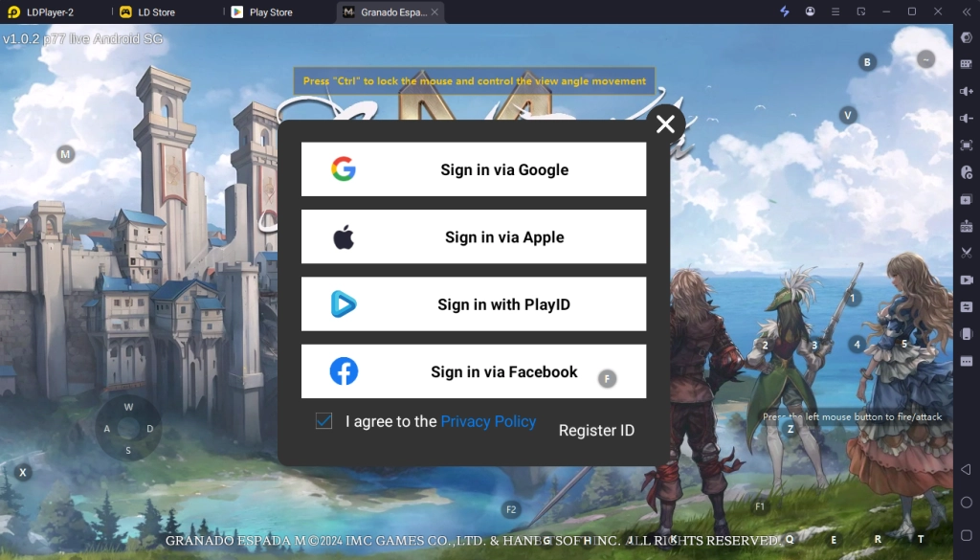Click the Z key-mapping bubble
This screenshot has width=980, height=560.
791,429
